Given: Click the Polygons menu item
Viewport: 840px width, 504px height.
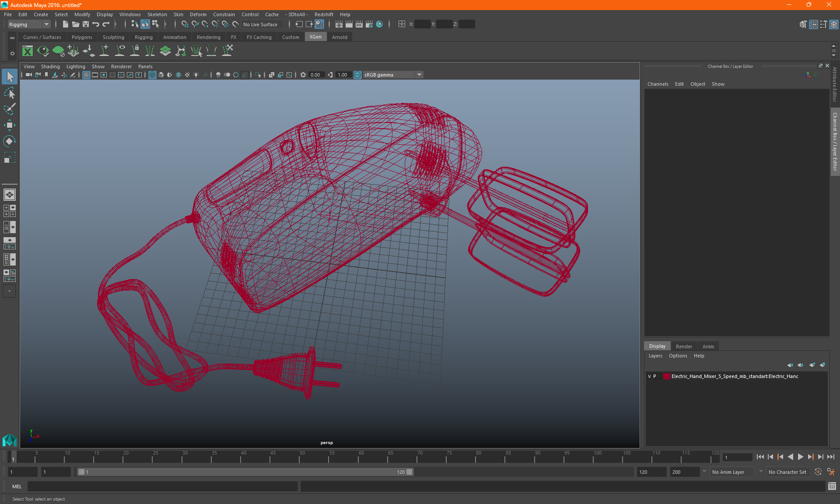Looking at the screenshot, I should pos(82,37).
